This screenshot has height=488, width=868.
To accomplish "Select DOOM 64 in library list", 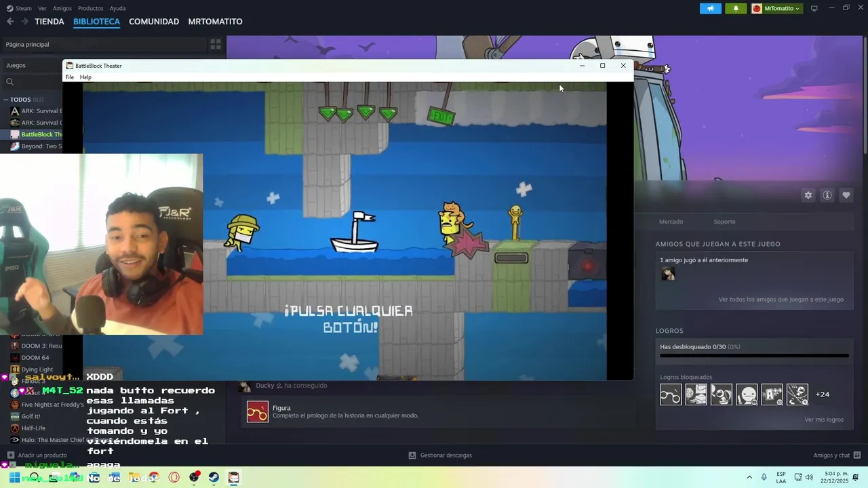I will point(35,357).
